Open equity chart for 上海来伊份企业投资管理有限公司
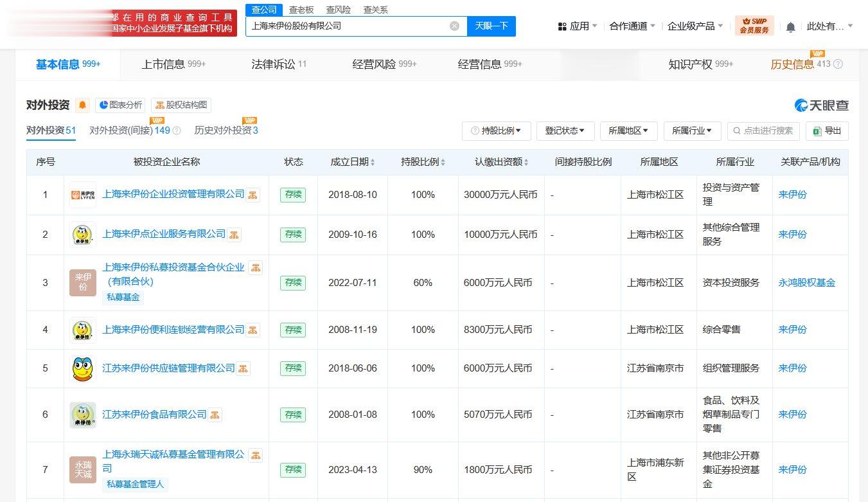The image size is (868, 502). (x=253, y=194)
